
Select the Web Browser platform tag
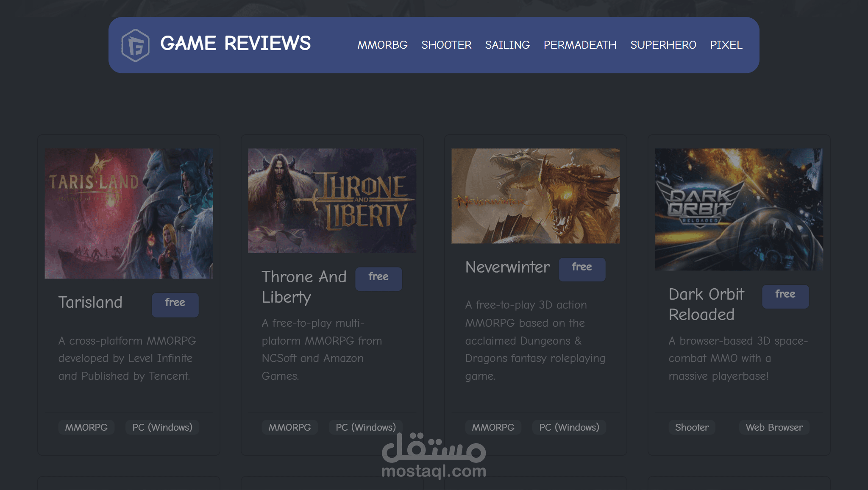774,427
